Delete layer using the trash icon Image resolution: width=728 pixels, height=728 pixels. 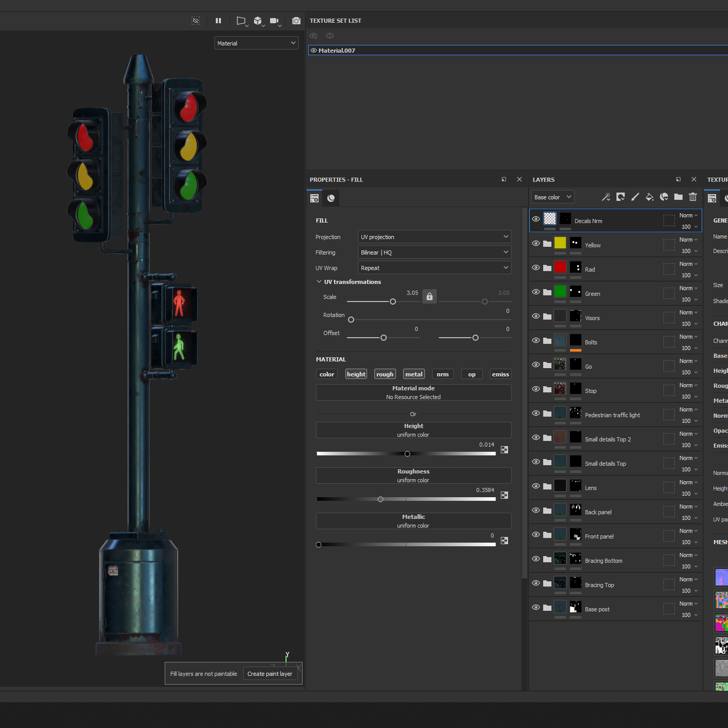pyautogui.click(x=693, y=197)
